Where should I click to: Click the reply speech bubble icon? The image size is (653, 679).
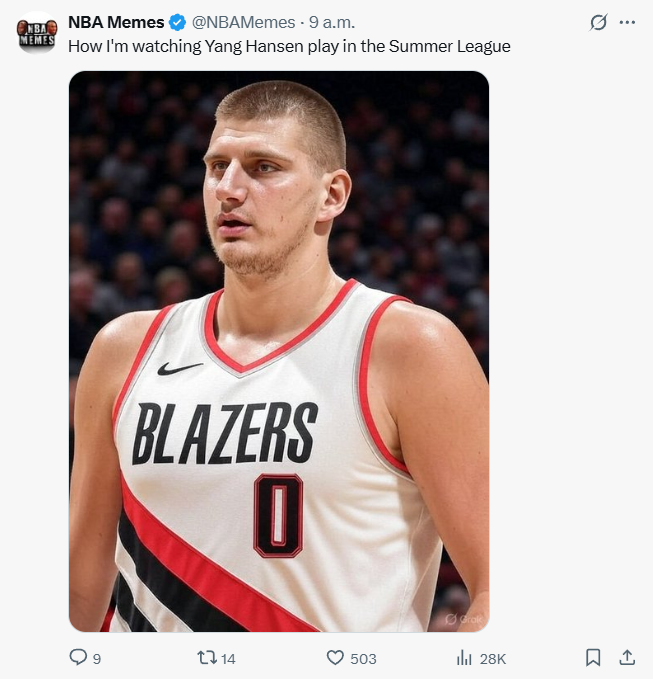point(78,657)
